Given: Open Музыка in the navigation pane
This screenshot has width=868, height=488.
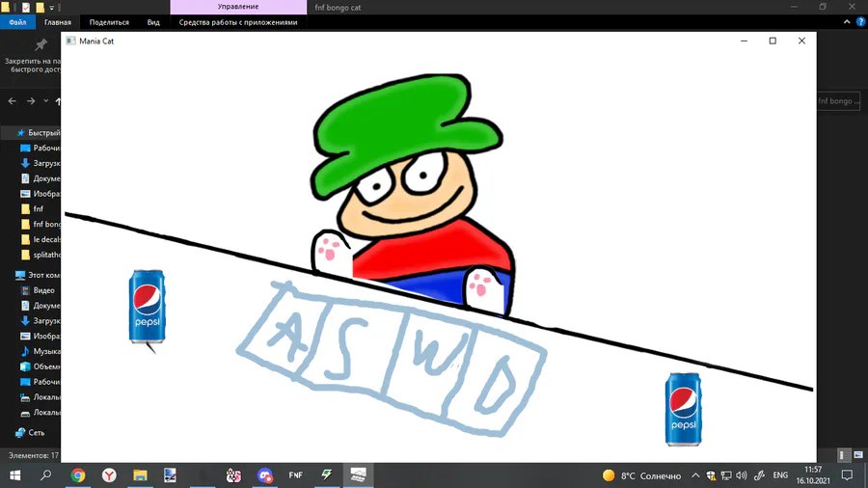Looking at the screenshot, I should pos(40,351).
